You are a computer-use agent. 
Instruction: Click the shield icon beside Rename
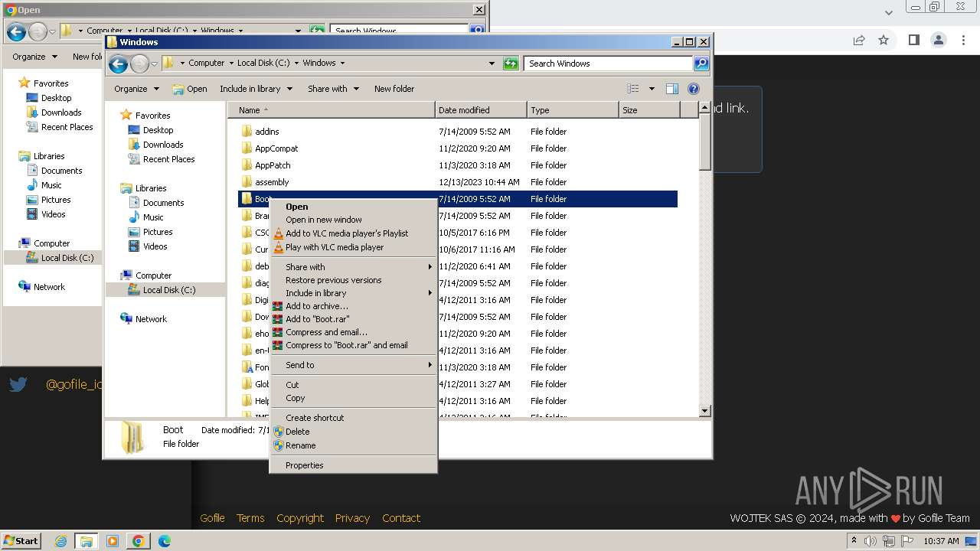pyautogui.click(x=278, y=445)
